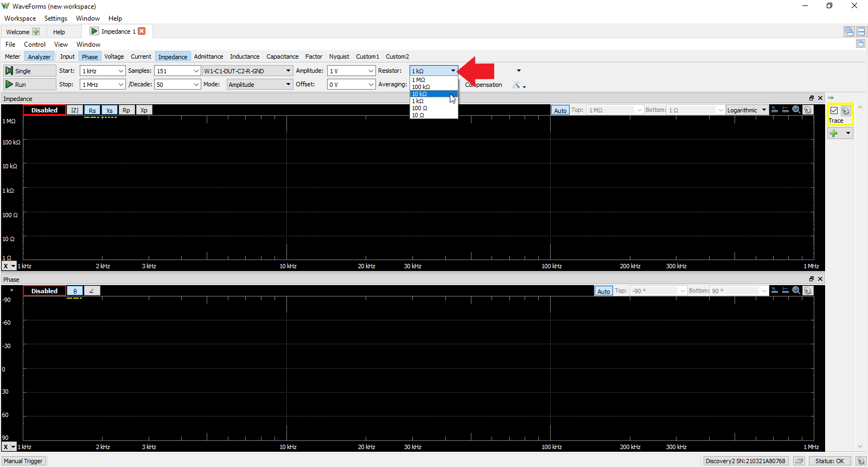Toggle Auto scale on Impedance plot
Image resolution: width=868 pixels, height=467 pixels.
560,110
